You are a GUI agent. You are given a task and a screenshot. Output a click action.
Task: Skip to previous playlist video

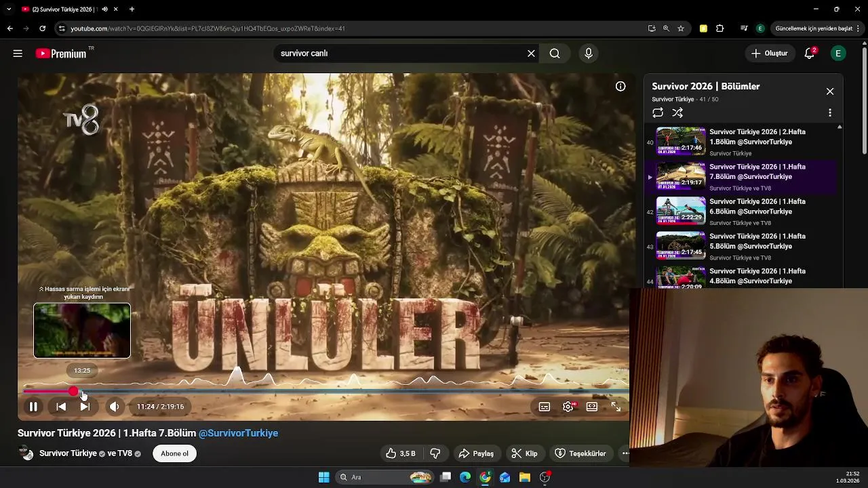pos(61,407)
